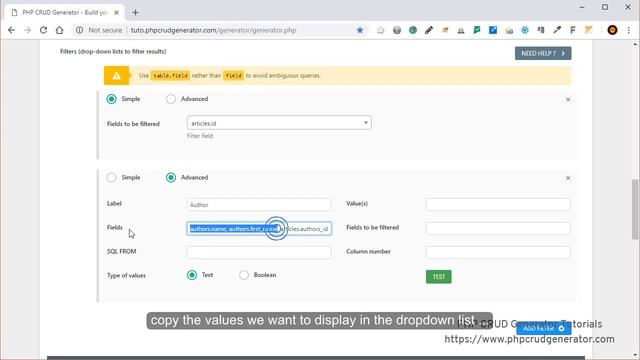The width and height of the screenshot is (640, 360).
Task: Click the Not secure site info icon
Action: [x=80, y=30]
